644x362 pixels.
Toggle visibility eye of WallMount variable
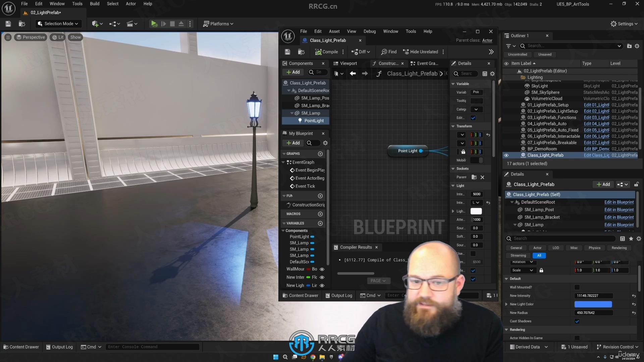coord(322,269)
